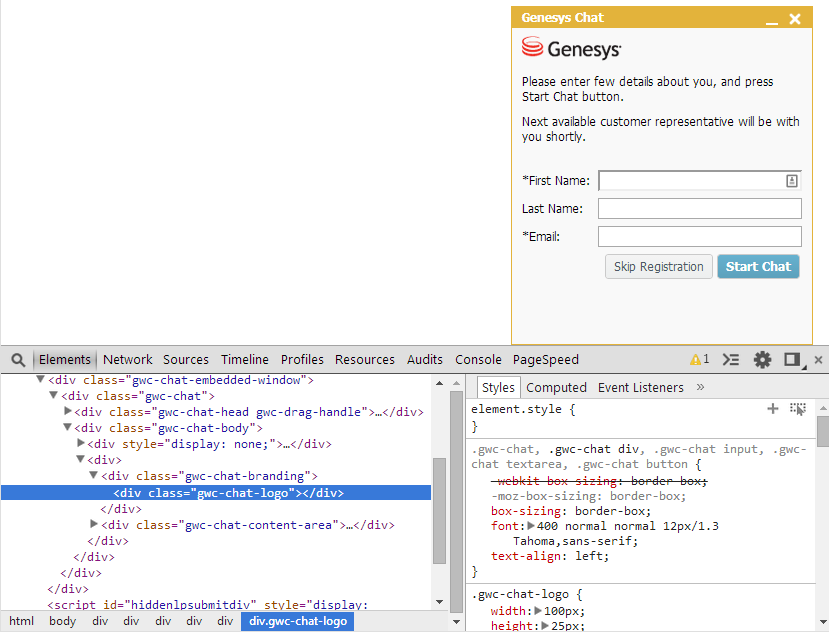Click the Genesys Chat title bar text
829x632 pixels.
pos(562,18)
